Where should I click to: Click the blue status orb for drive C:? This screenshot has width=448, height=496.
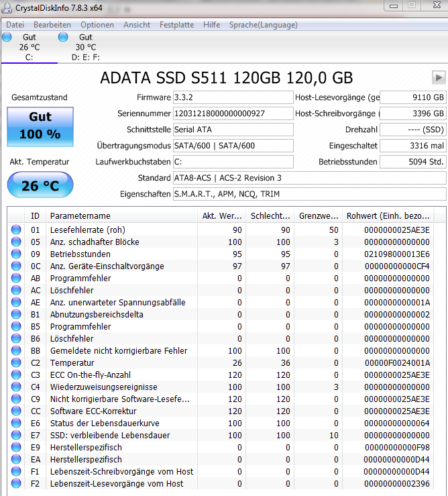7,37
